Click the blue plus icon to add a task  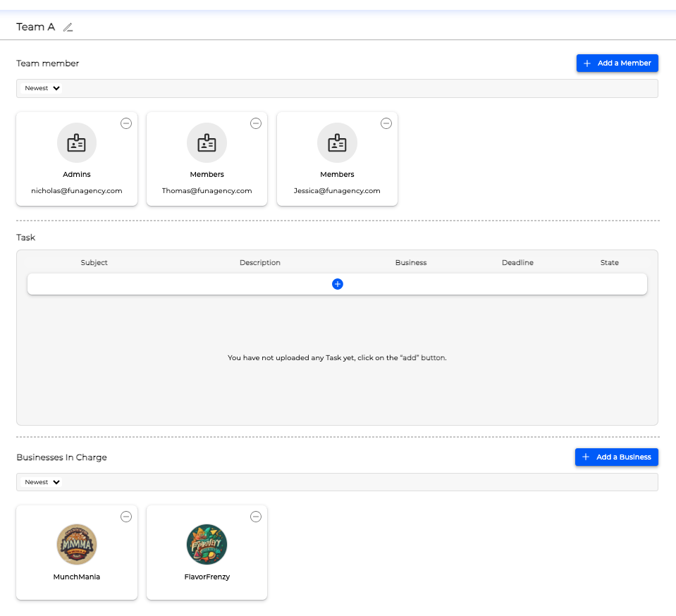[337, 284]
